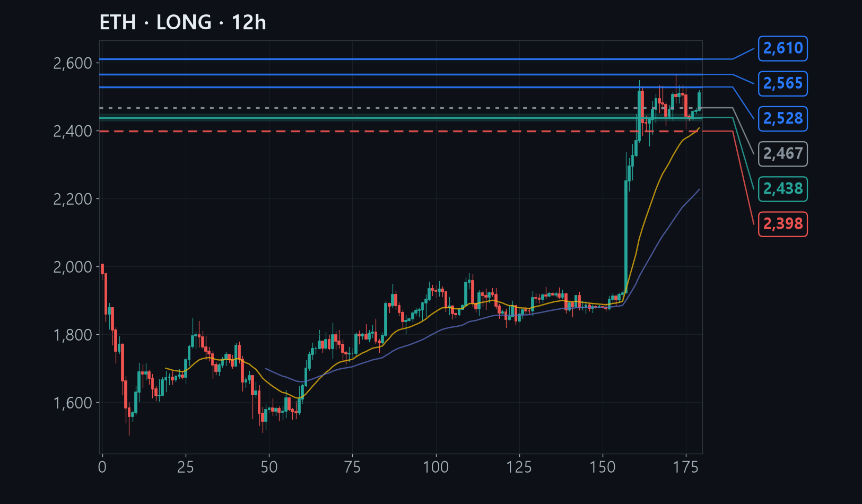Click the red dashed stop-loss line
The image size is (862, 504).
[x=400, y=131]
